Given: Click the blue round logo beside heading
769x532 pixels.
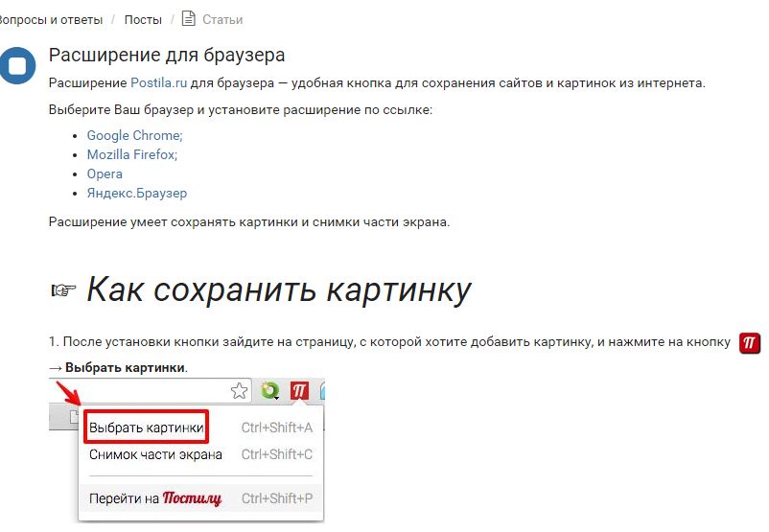Looking at the screenshot, I should coord(16,66).
